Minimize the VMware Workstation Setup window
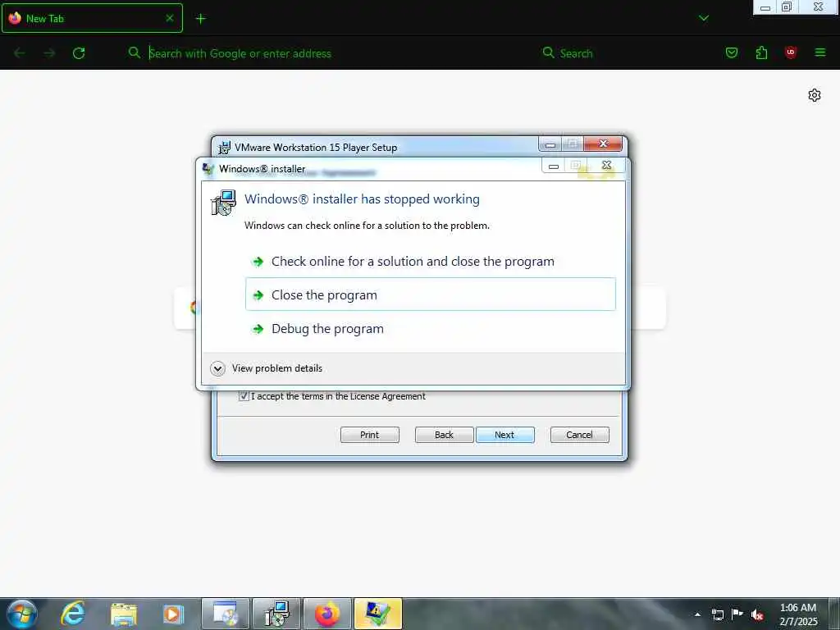Screen dimensions: 840x630 [x=550, y=144]
